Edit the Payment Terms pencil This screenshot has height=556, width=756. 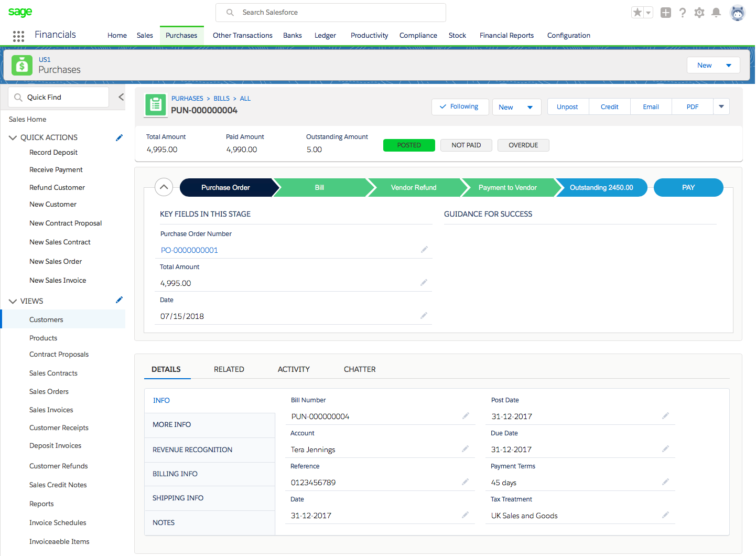[665, 482]
